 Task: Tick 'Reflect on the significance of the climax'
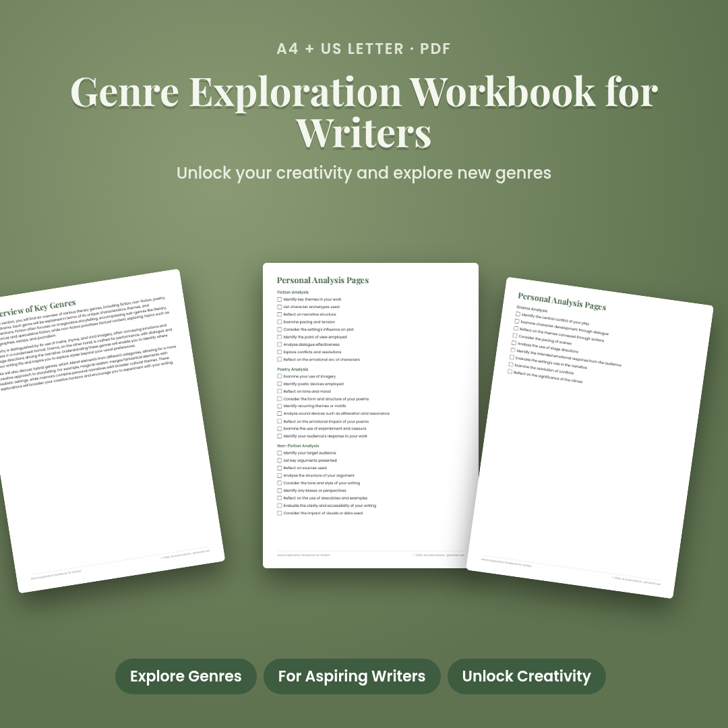pyautogui.click(x=510, y=371)
